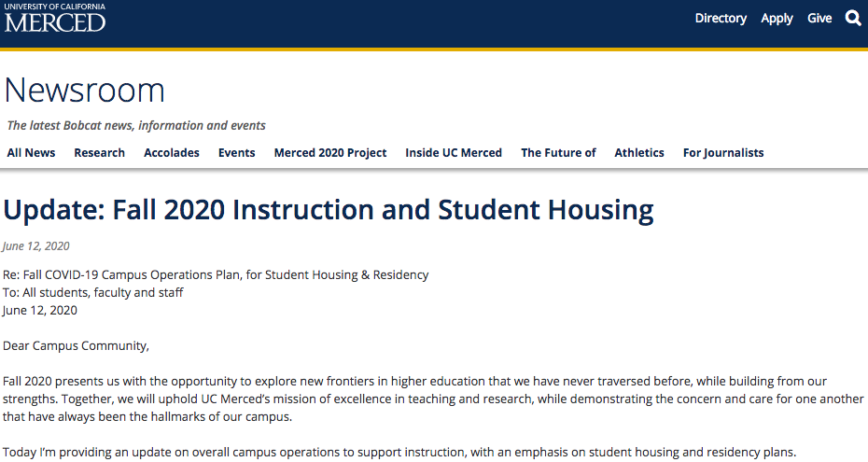The height and width of the screenshot is (462, 868).
Task: Go to the Apply page
Action: point(777,18)
